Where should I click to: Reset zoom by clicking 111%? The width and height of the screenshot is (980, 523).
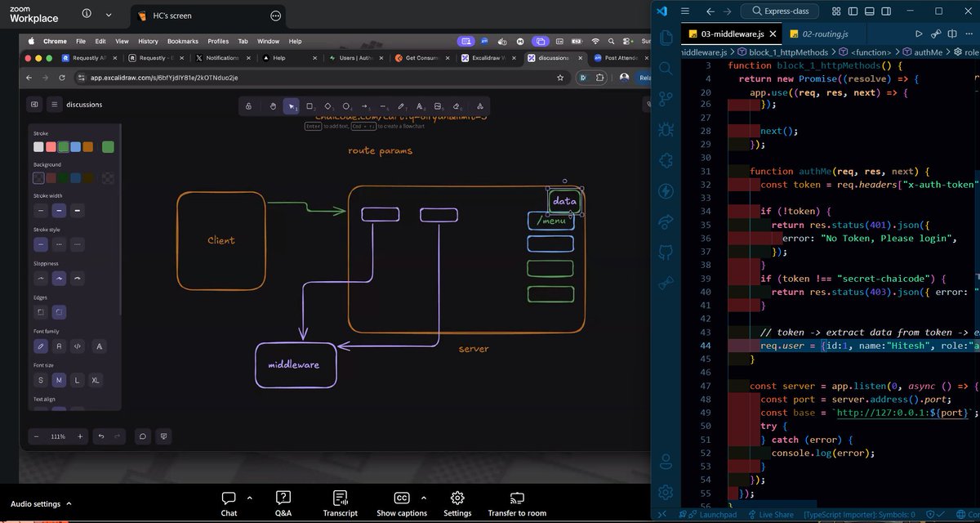[x=58, y=436]
